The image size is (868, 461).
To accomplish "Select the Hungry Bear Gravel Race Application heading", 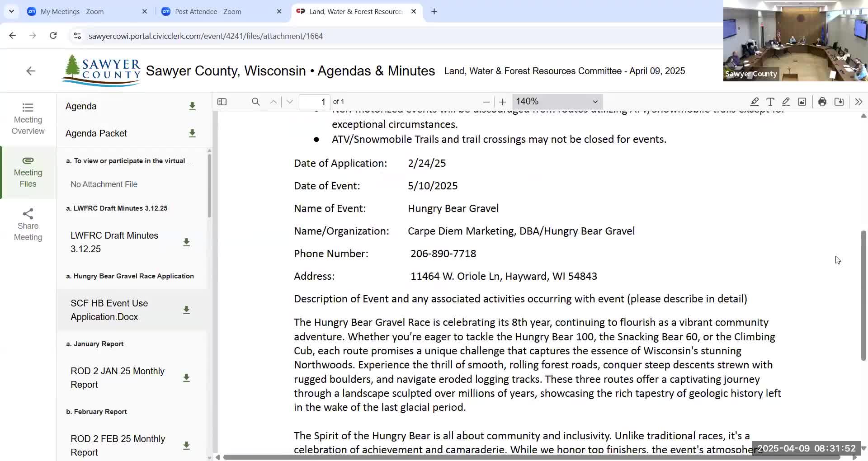I will tap(130, 276).
